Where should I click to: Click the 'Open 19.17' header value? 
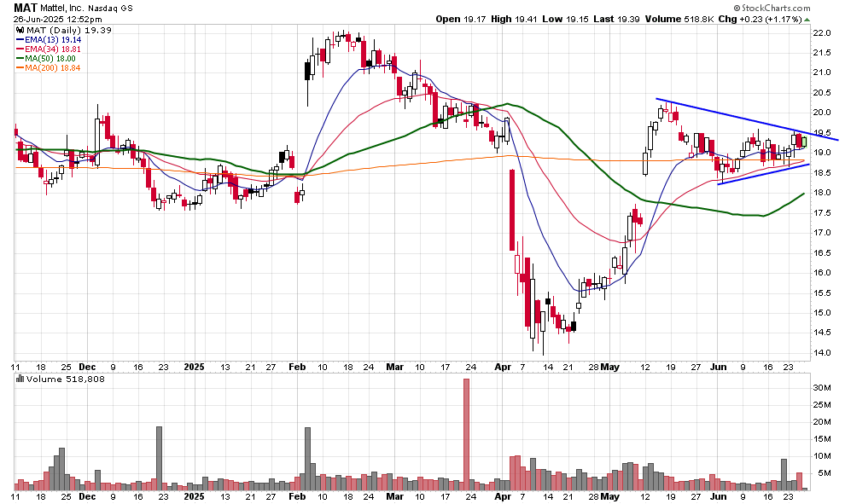coord(461,19)
